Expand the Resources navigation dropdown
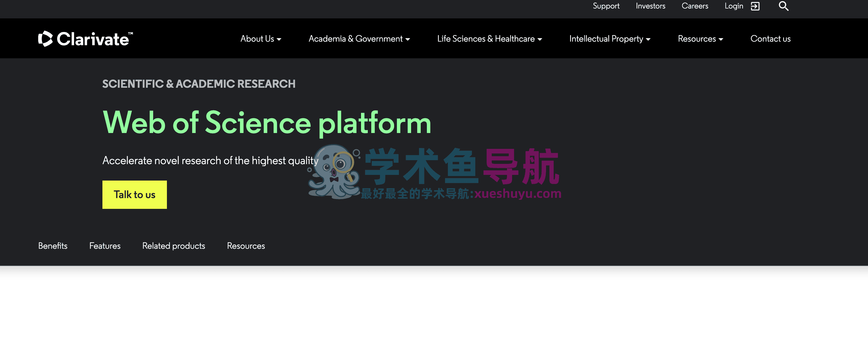The width and height of the screenshot is (868, 343). click(700, 38)
